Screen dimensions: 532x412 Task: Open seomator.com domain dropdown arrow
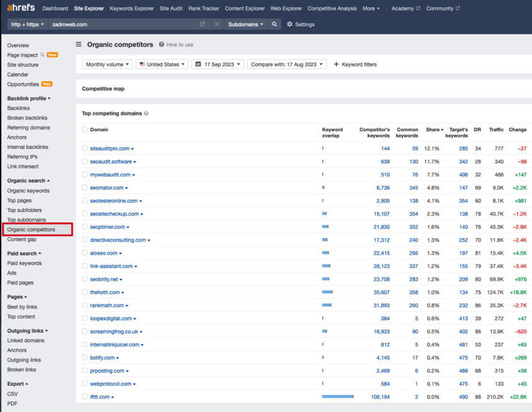pos(127,188)
